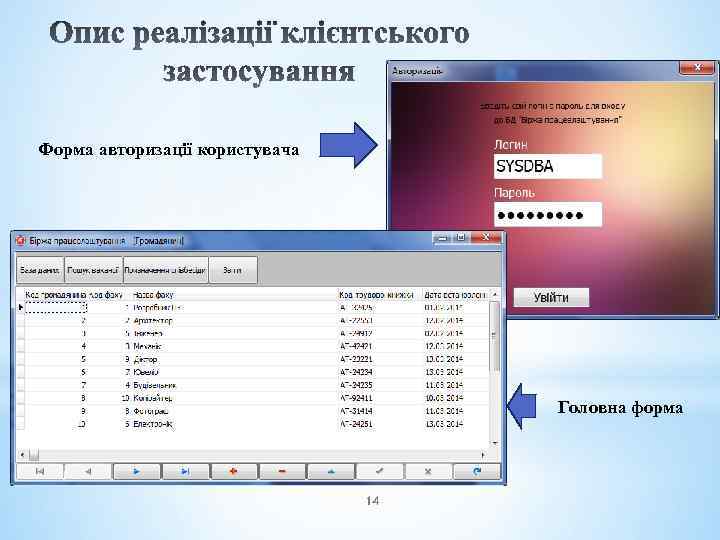This screenshot has height=540, width=720.
Task: Select the 'АТ-31414' cell
Action: click(x=356, y=411)
